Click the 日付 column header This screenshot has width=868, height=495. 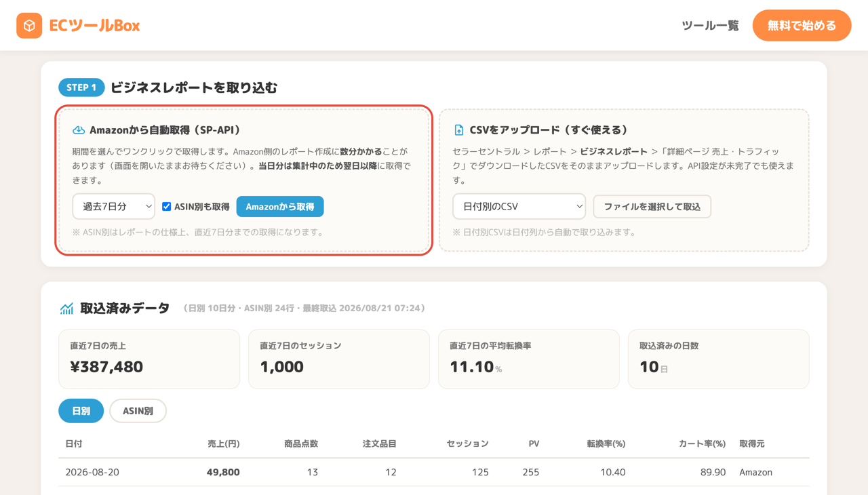tap(74, 443)
